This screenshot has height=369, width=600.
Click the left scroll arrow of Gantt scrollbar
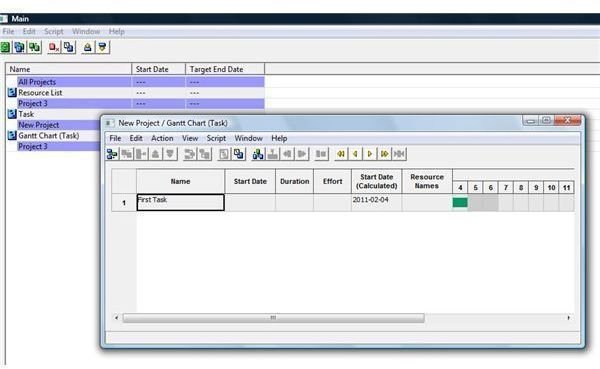117,318
